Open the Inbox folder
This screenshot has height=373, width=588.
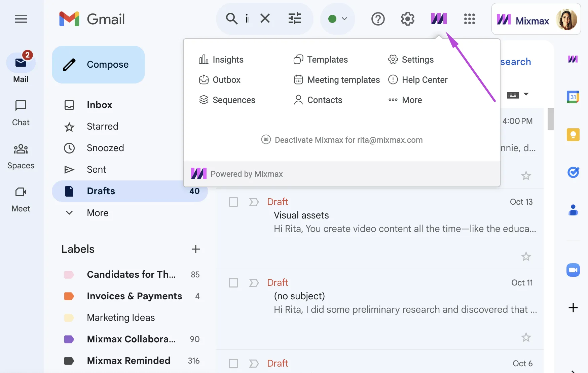coord(130,105)
